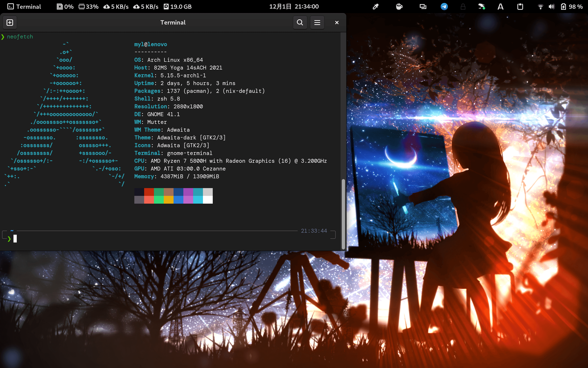Click the prompt timestamp 21:33:44
588x368 pixels.
point(314,231)
